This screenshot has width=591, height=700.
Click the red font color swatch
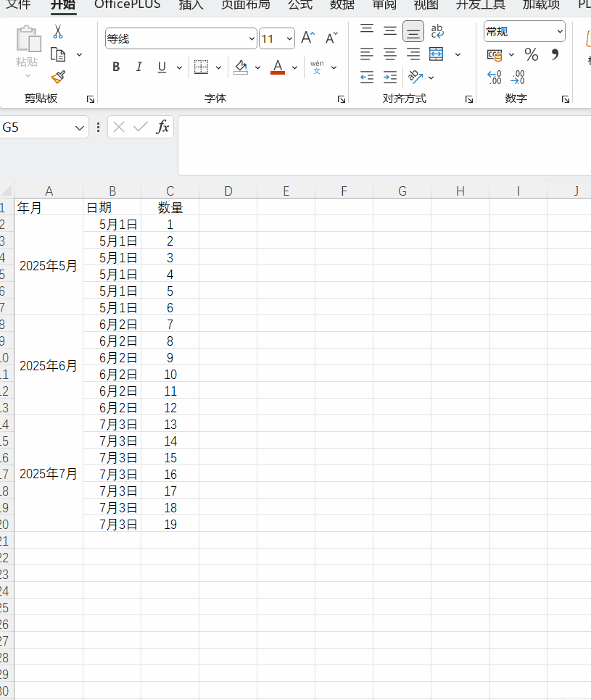pyautogui.click(x=277, y=67)
